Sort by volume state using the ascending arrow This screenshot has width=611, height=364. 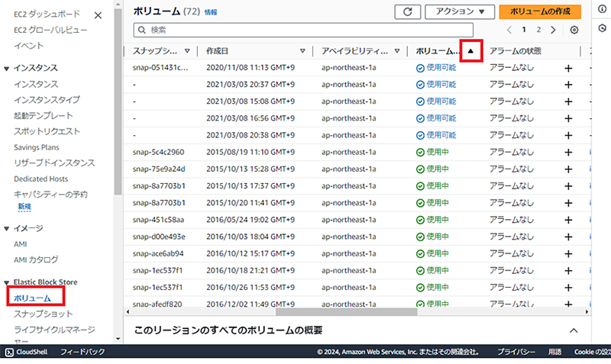pyautogui.click(x=470, y=51)
